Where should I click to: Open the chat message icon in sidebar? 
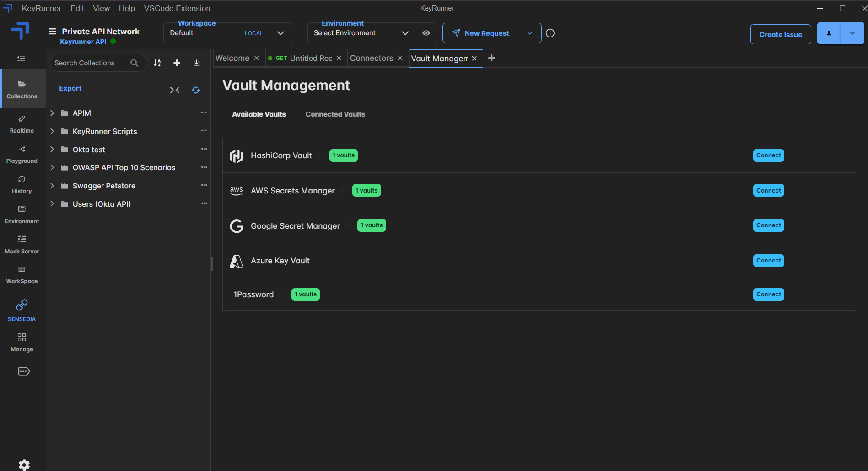click(x=24, y=371)
